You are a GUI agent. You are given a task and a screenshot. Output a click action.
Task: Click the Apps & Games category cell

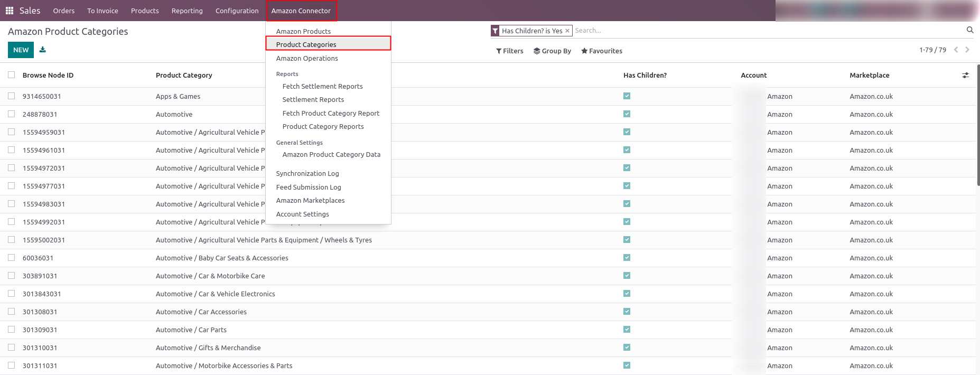(178, 96)
